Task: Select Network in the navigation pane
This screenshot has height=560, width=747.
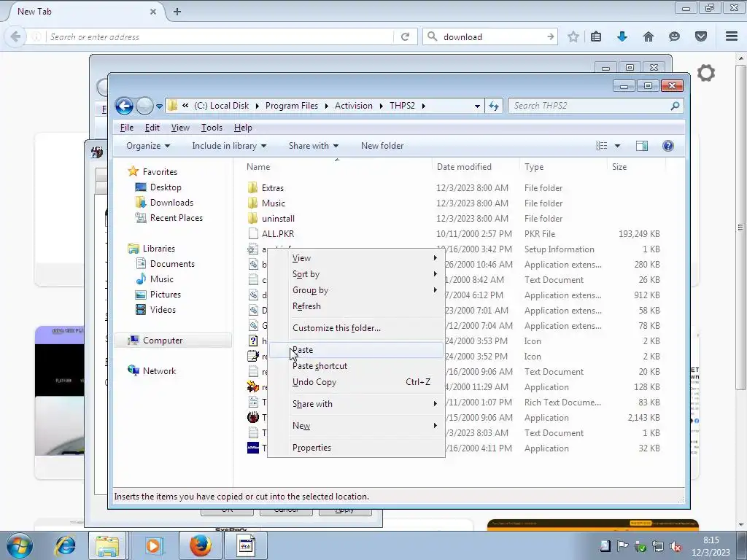Action: click(x=159, y=371)
